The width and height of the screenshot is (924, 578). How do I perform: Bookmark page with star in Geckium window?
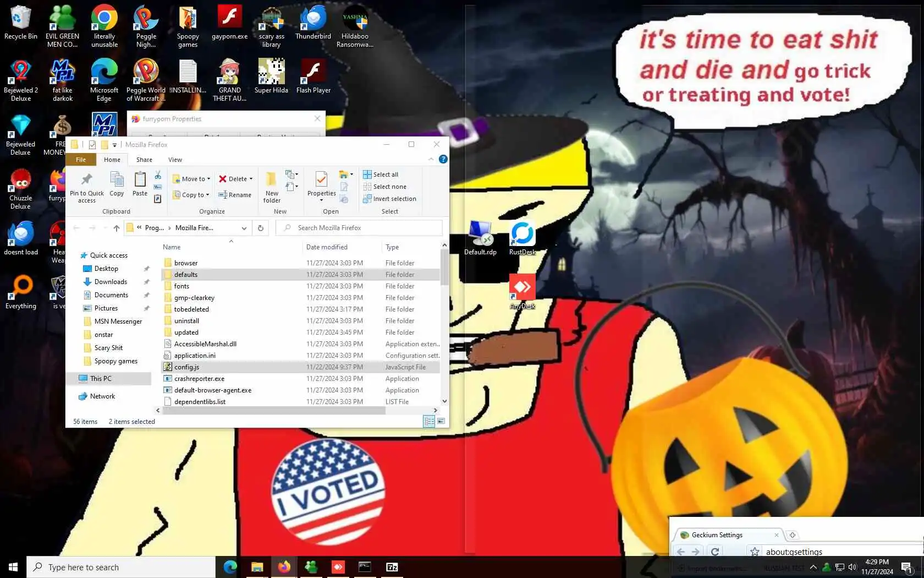[x=755, y=551]
